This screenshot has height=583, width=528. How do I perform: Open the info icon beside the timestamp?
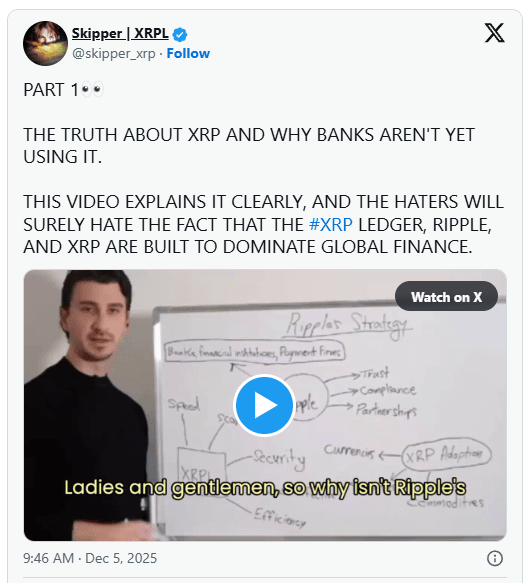point(495,558)
